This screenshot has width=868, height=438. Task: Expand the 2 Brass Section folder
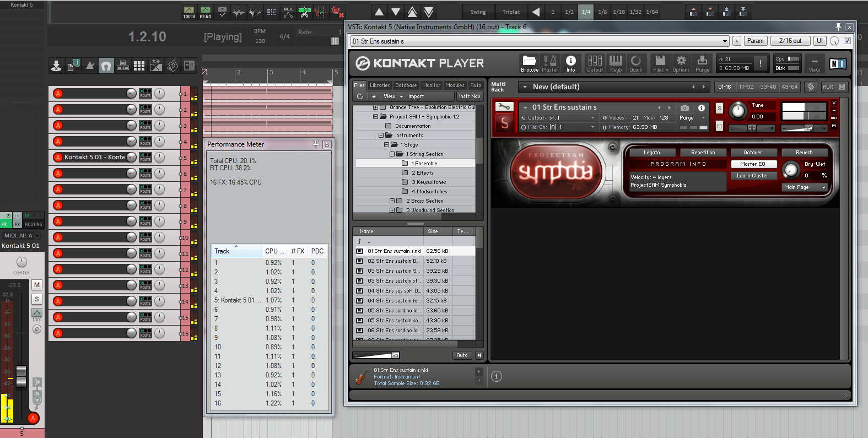[x=392, y=201]
